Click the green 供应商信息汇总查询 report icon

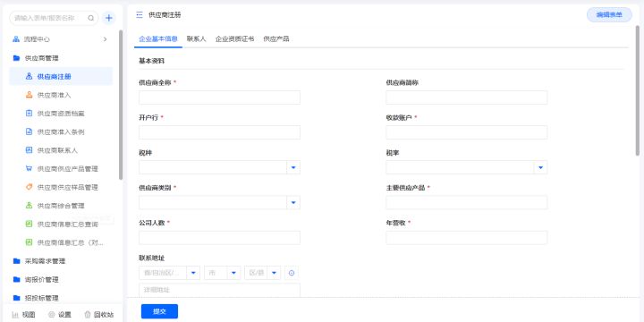click(x=29, y=225)
